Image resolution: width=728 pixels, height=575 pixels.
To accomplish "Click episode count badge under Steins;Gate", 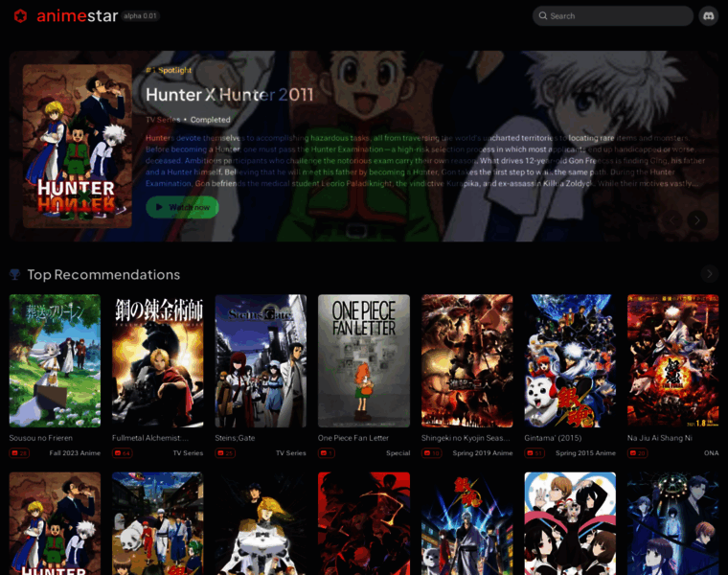I will coord(225,453).
